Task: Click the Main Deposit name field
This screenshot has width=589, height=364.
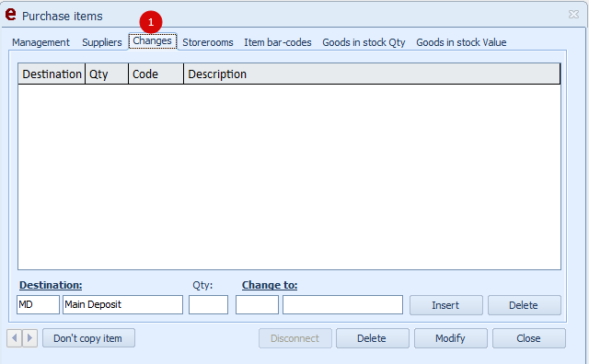Action: 122,304
